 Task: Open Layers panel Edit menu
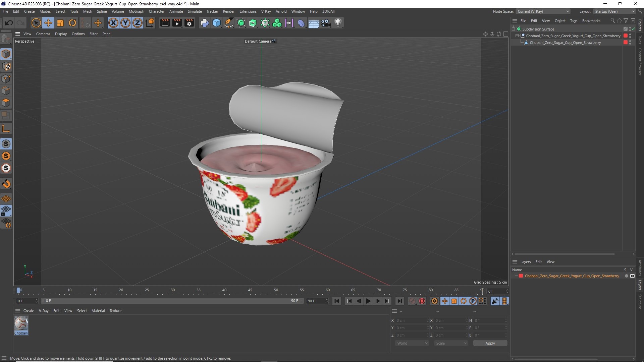click(x=538, y=262)
